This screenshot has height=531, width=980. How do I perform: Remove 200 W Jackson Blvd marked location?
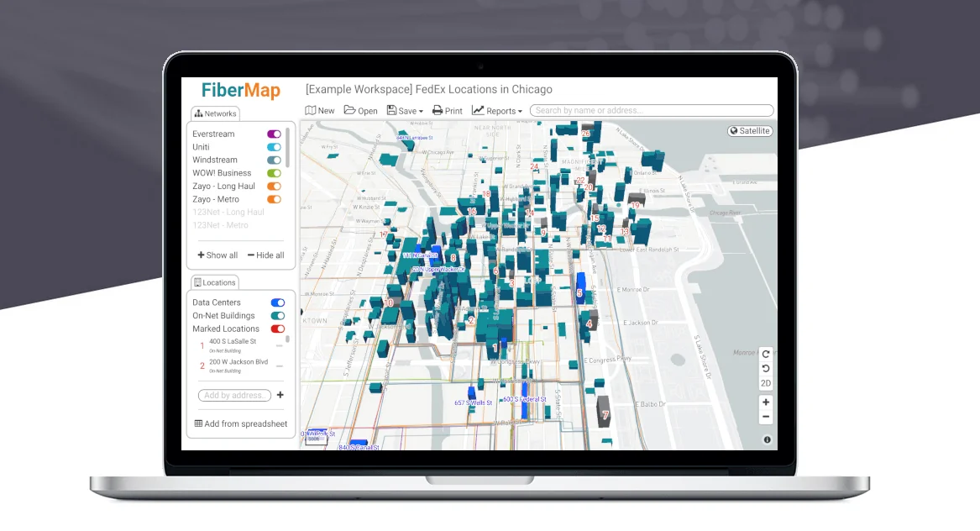[x=280, y=365]
